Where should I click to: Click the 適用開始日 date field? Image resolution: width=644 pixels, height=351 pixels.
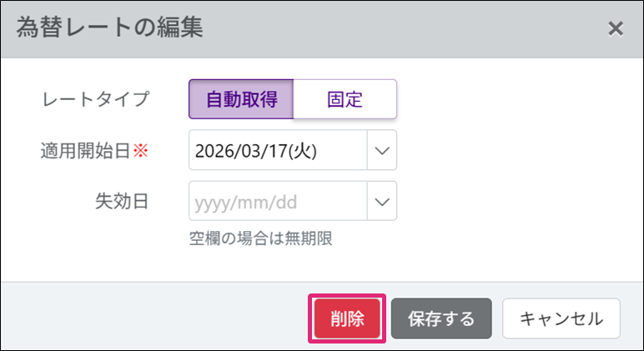tap(278, 151)
